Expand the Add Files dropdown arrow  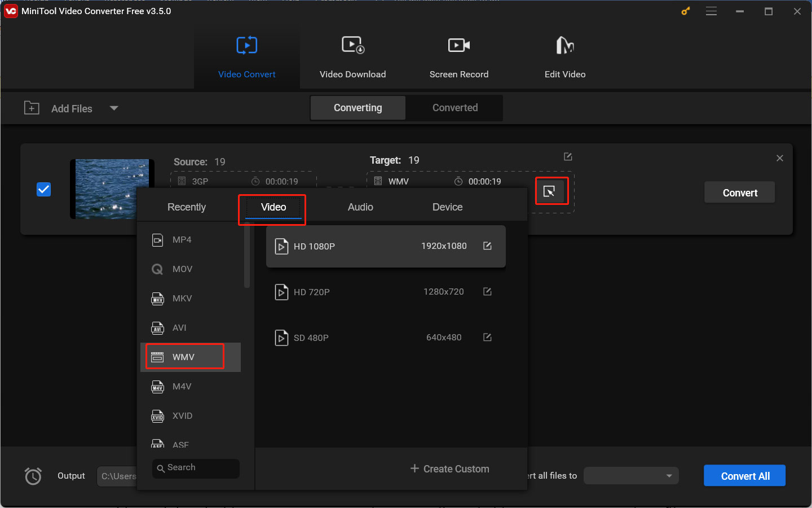[114, 108]
